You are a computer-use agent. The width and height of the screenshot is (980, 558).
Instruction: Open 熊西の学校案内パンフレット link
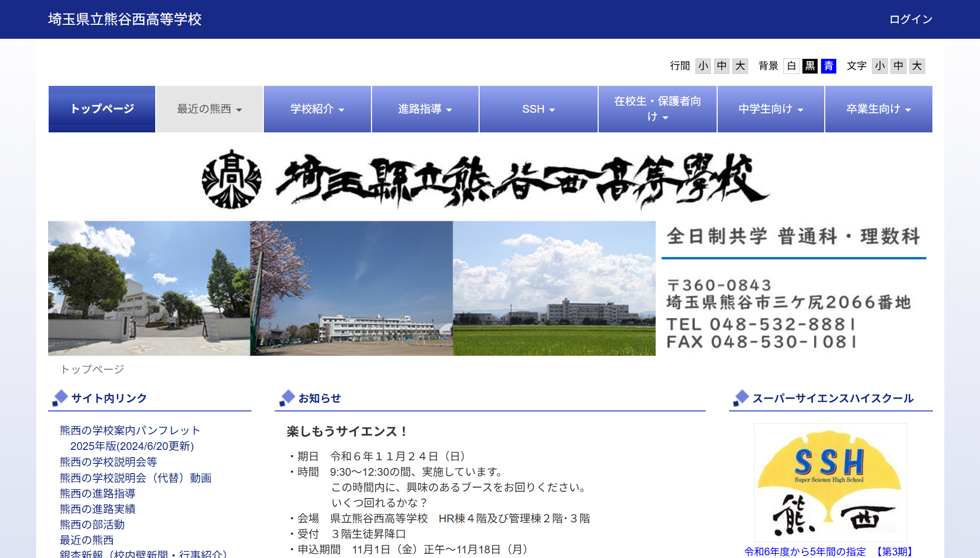pos(130,430)
